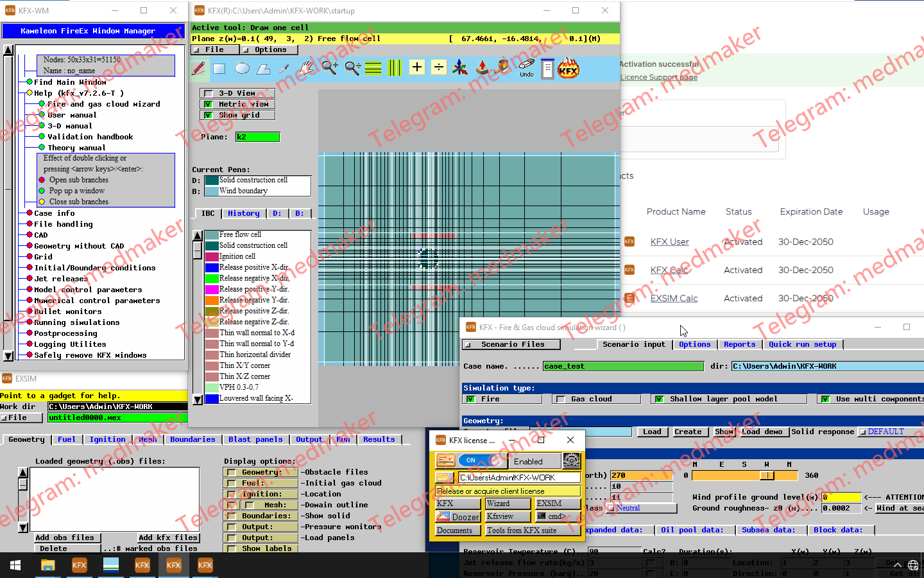Open settings gear in KFX license window
Screen dimensions: 924x578
[x=572, y=460]
